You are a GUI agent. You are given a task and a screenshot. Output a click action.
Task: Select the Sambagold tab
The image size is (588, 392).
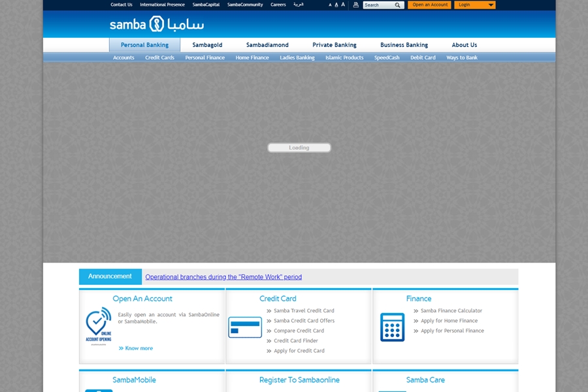207,45
